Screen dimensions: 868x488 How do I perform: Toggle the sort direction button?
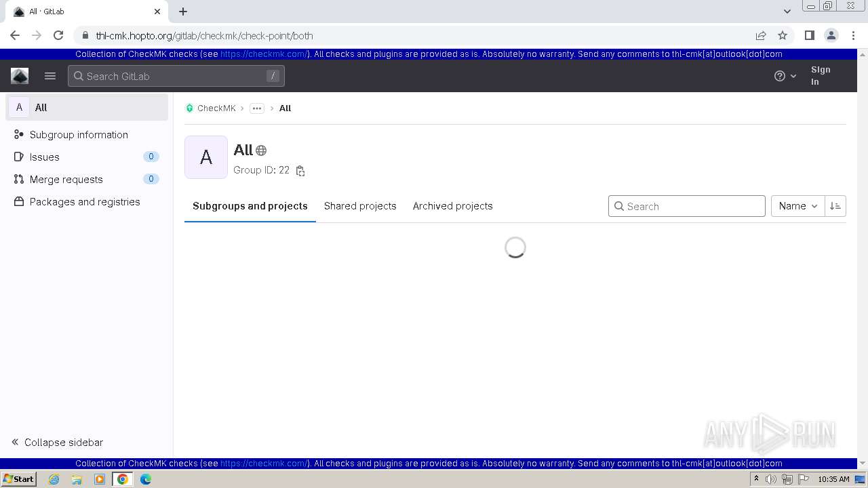click(x=835, y=206)
